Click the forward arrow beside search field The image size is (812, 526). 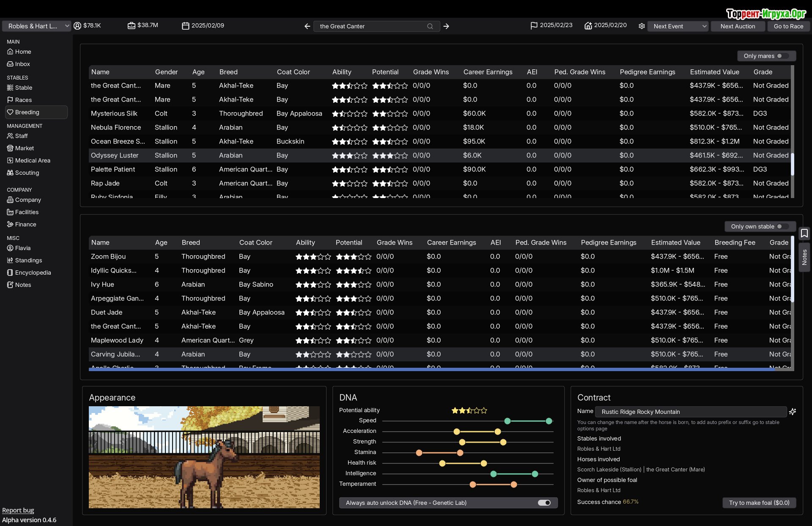coord(446,26)
